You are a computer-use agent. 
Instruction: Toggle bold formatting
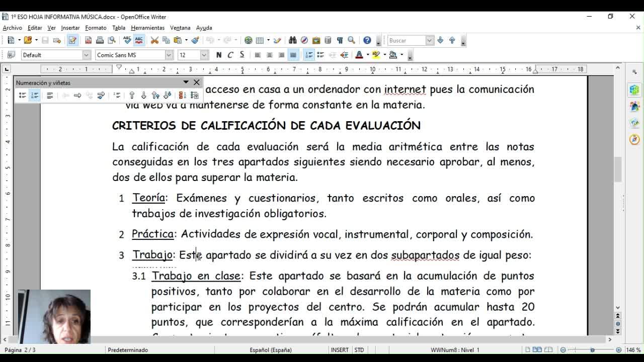[218, 55]
